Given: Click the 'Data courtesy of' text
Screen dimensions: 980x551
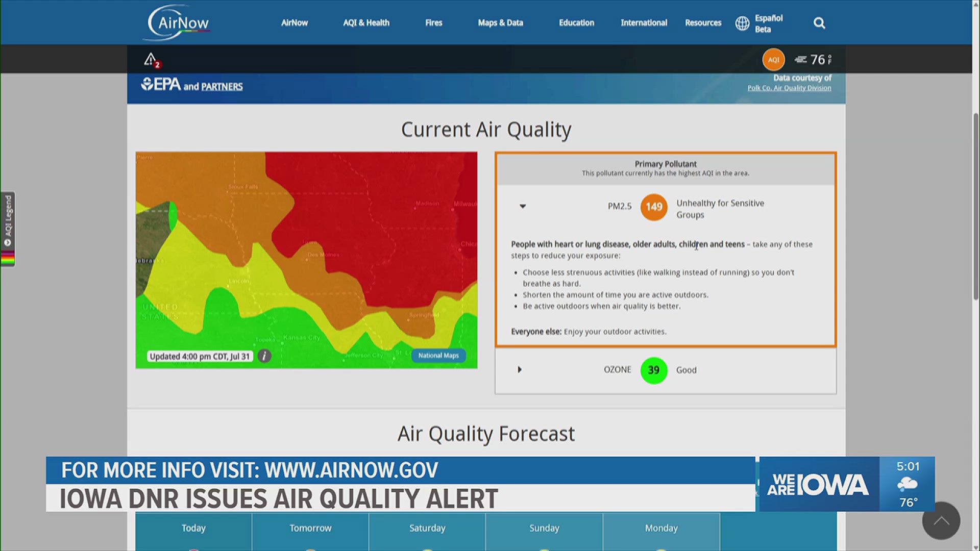Looking at the screenshot, I should (802, 78).
